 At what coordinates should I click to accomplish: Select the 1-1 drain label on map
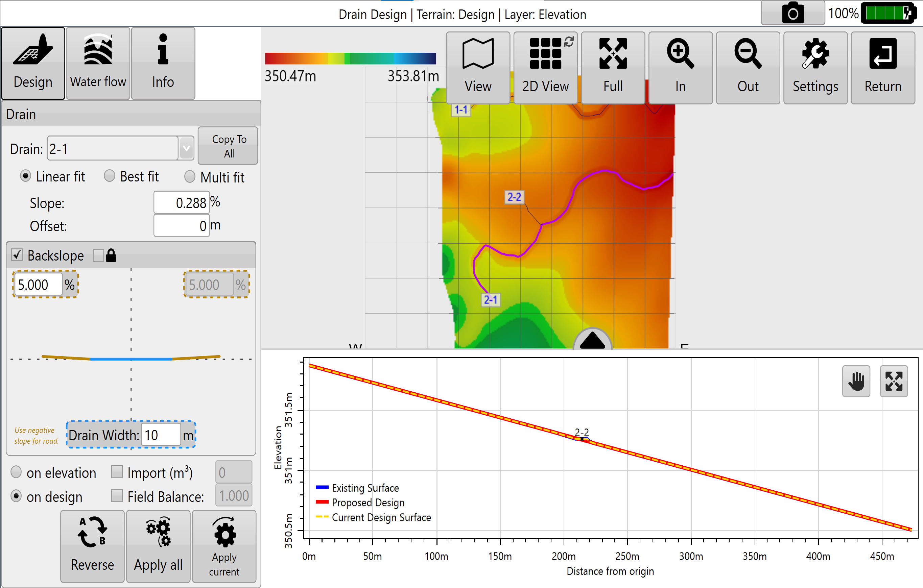pos(461,110)
